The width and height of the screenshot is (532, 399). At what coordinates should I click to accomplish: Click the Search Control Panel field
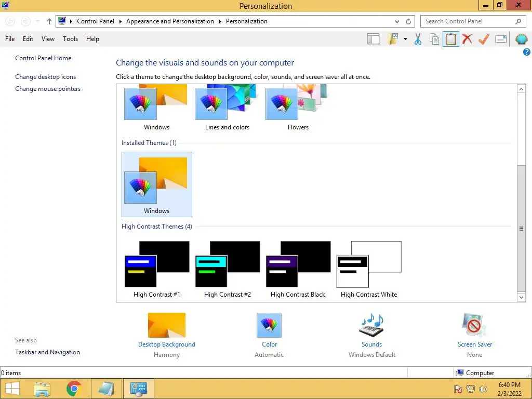[x=474, y=21]
